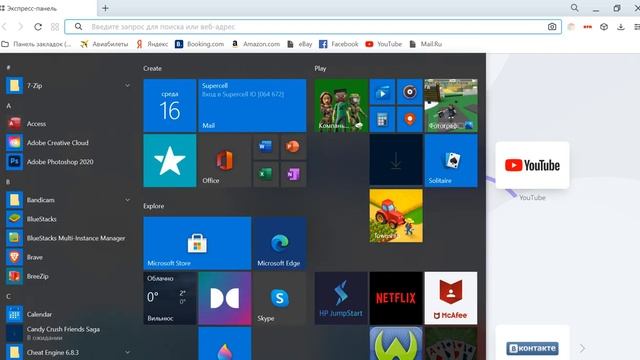640x360 pixels.
Task: Click the browser address search field
Action: click(313, 27)
